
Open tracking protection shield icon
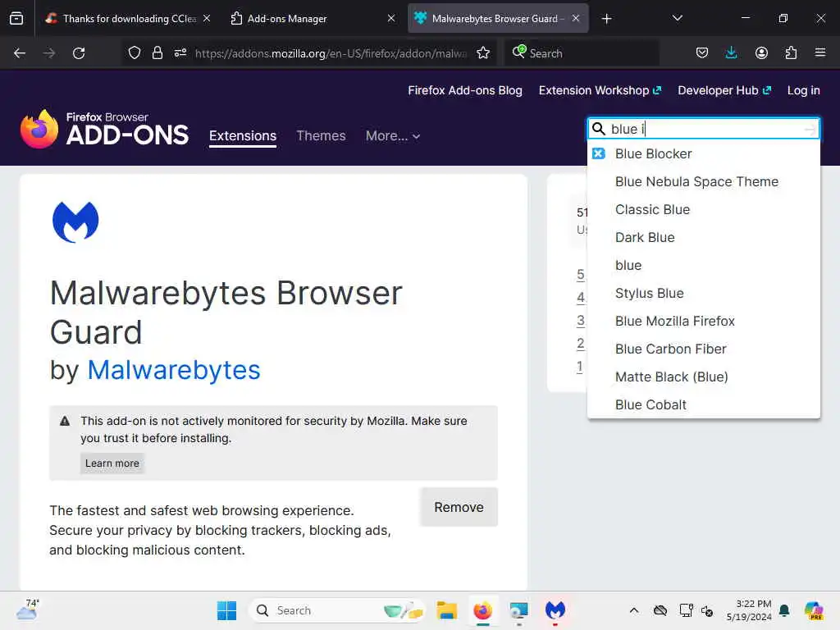point(135,53)
